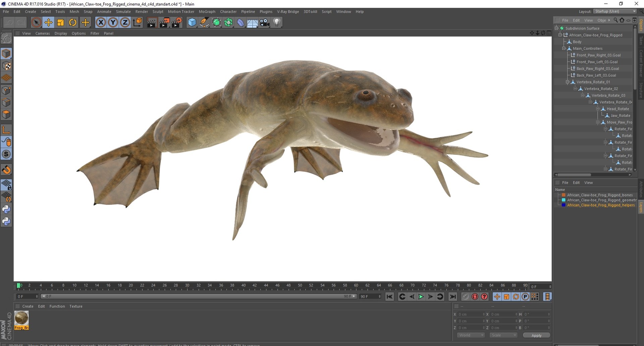Click Record Active Objects button
Screen dimensions: 644x346
[x=465, y=297]
